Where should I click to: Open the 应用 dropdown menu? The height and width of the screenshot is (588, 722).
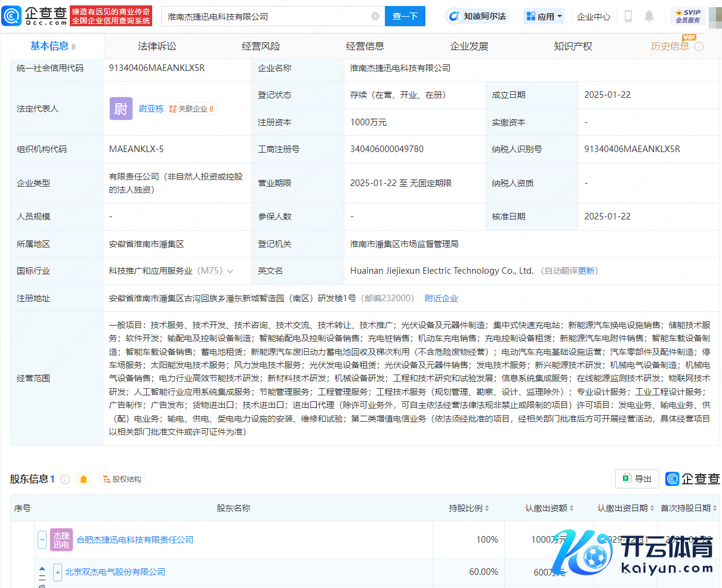544,17
